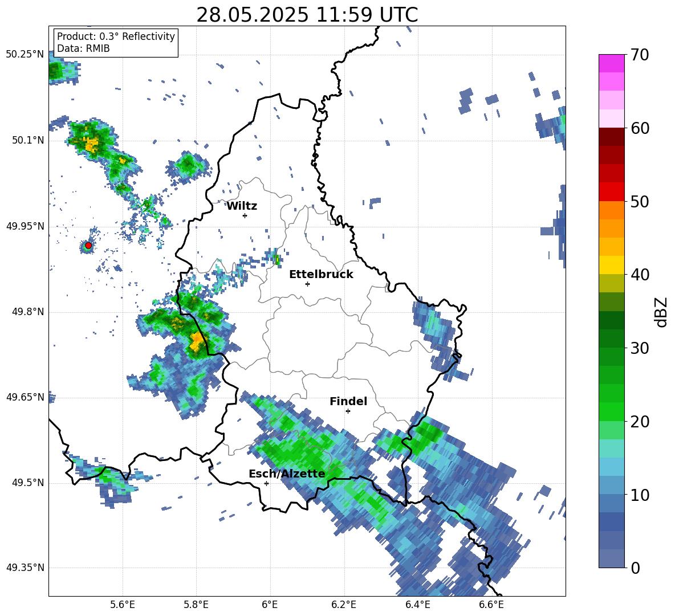
Task: Click the Findel city label
Action: point(348,401)
